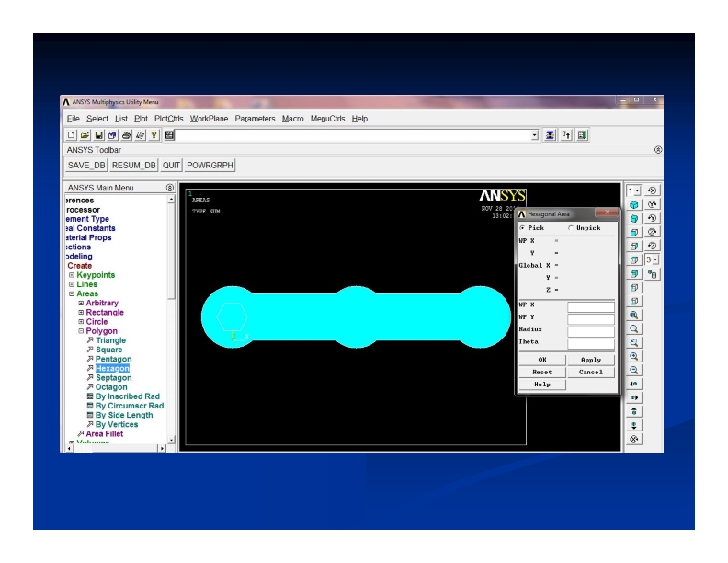Click the Save Analysis disk icon
This screenshot has height=563, width=728.
tap(99, 135)
